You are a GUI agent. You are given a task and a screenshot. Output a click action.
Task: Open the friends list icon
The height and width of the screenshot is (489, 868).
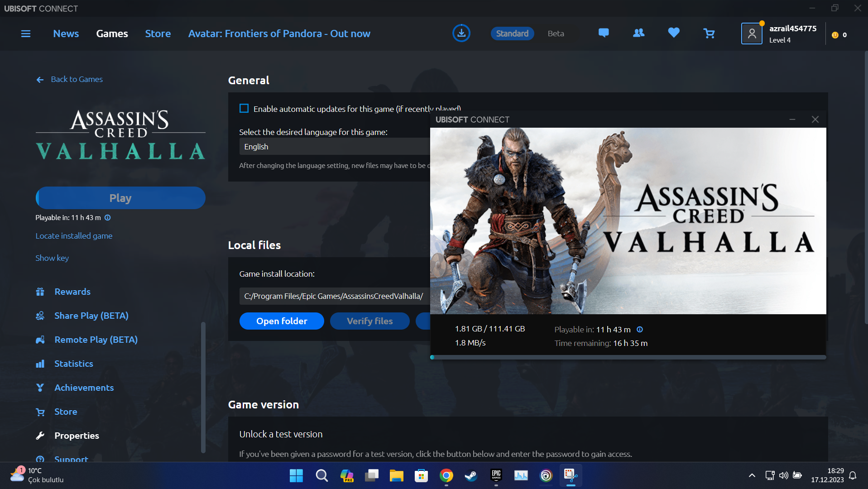638,33
